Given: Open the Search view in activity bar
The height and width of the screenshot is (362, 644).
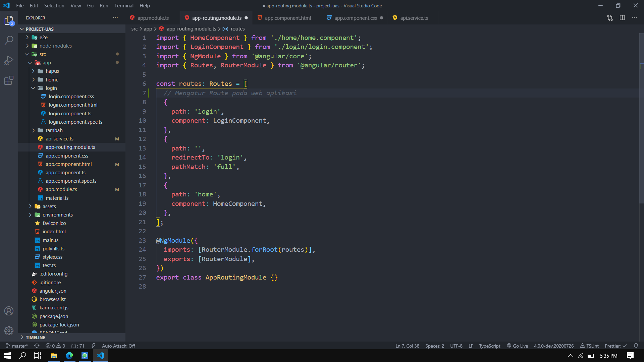Looking at the screenshot, I should (x=9, y=40).
